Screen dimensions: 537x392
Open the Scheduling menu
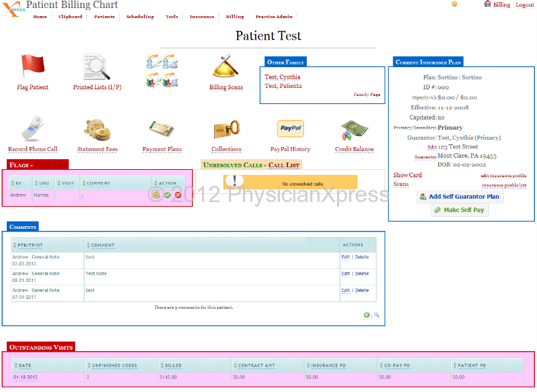[x=140, y=17]
